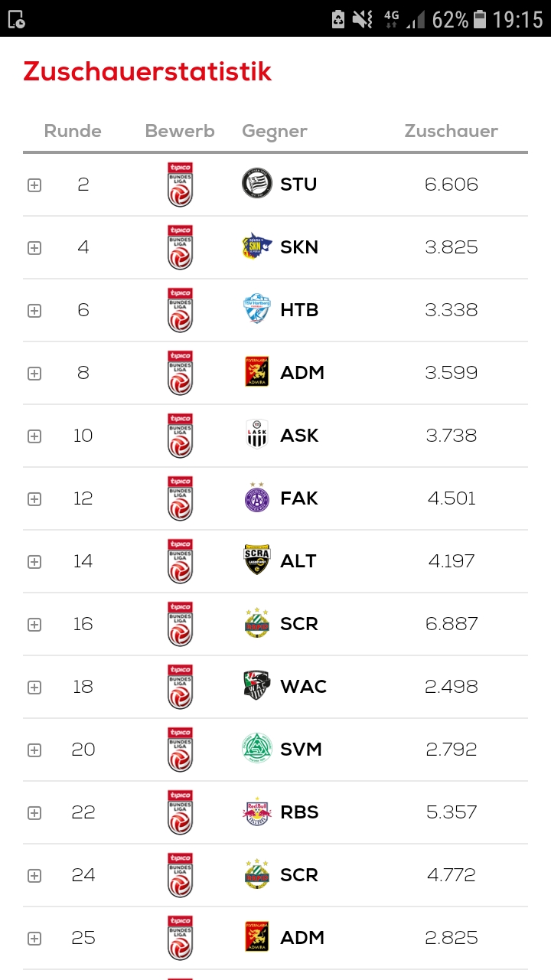Sort by the Runde column header
This screenshot has height=980, width=551.
pos(73,131)
